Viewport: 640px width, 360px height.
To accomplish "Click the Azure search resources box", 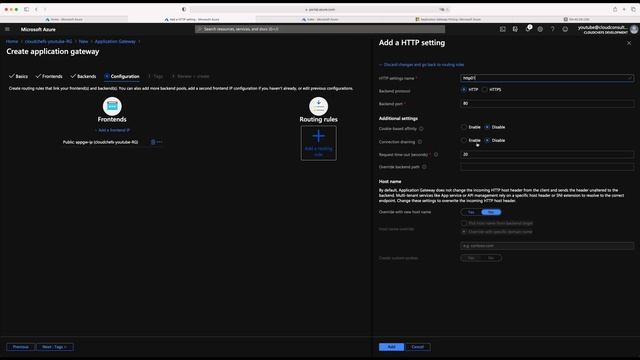I will (320, 29).
